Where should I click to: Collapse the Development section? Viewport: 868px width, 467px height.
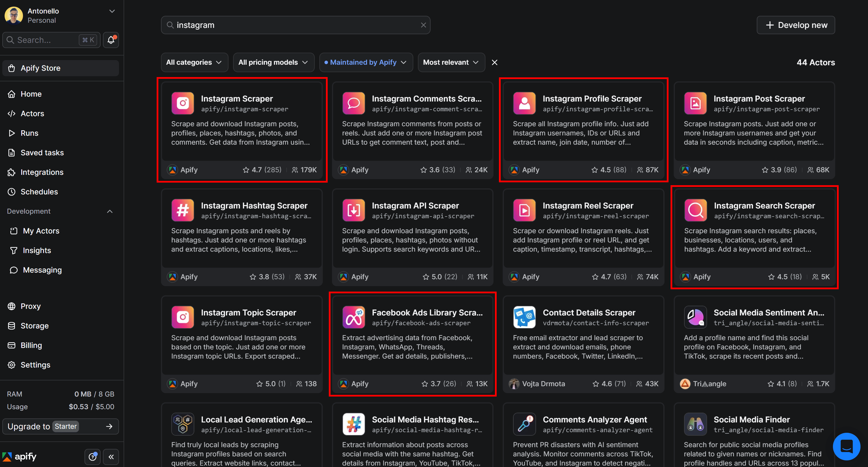(110, 211)
